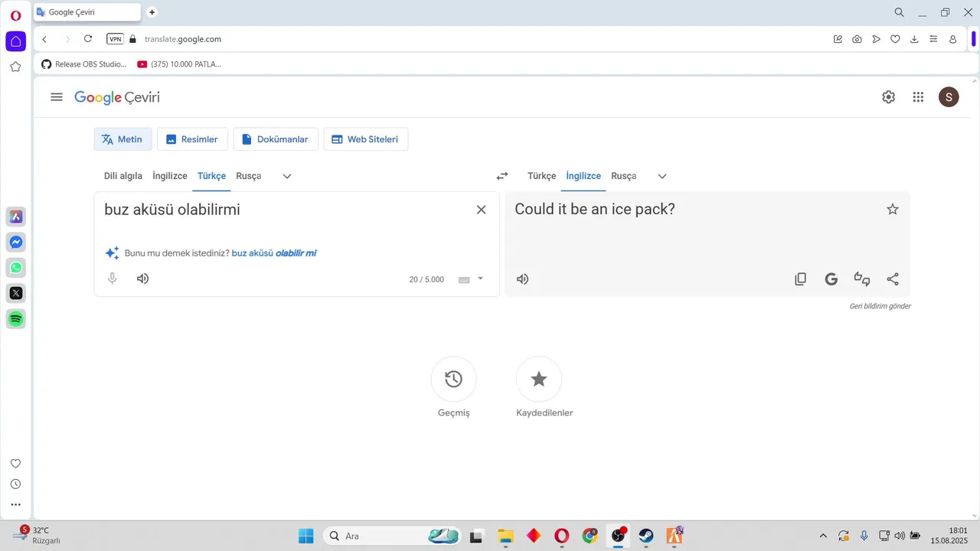Expand the target language list chevron

(662, 176)
